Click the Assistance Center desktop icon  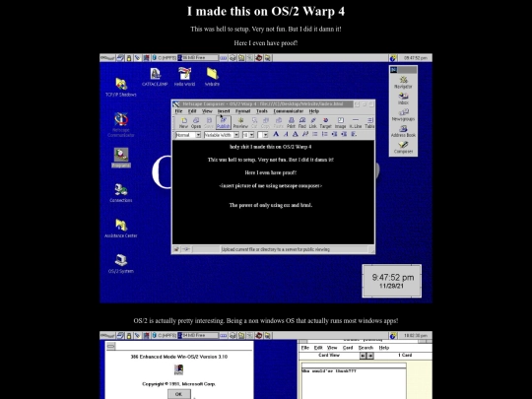tap(121, 228)
